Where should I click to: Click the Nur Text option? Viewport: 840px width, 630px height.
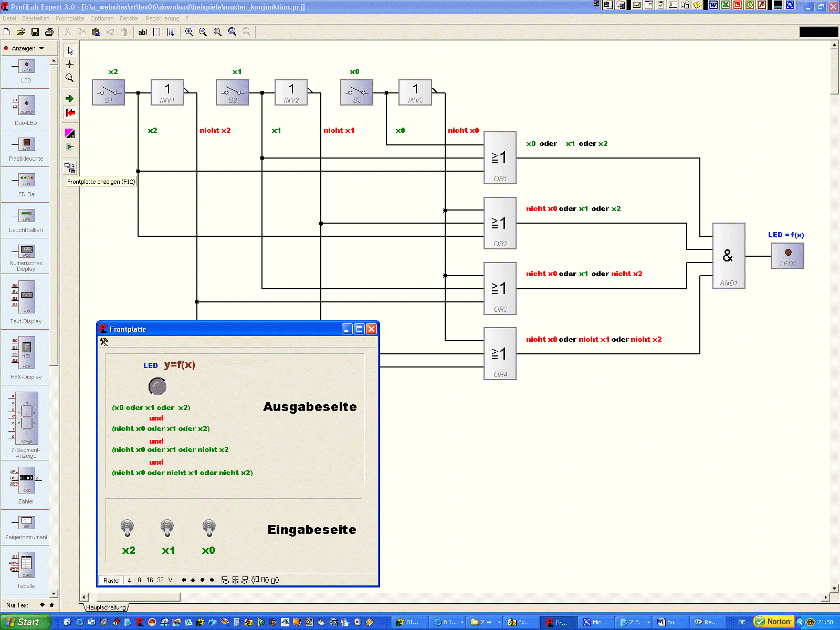[17, 605]
